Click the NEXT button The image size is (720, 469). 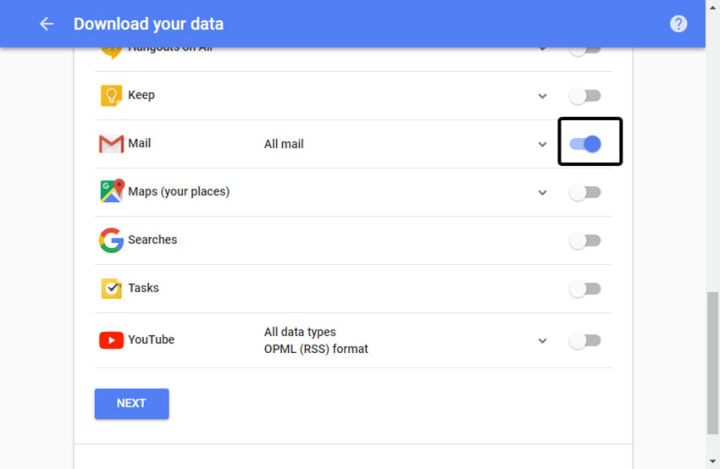click(x=131, y=403)
